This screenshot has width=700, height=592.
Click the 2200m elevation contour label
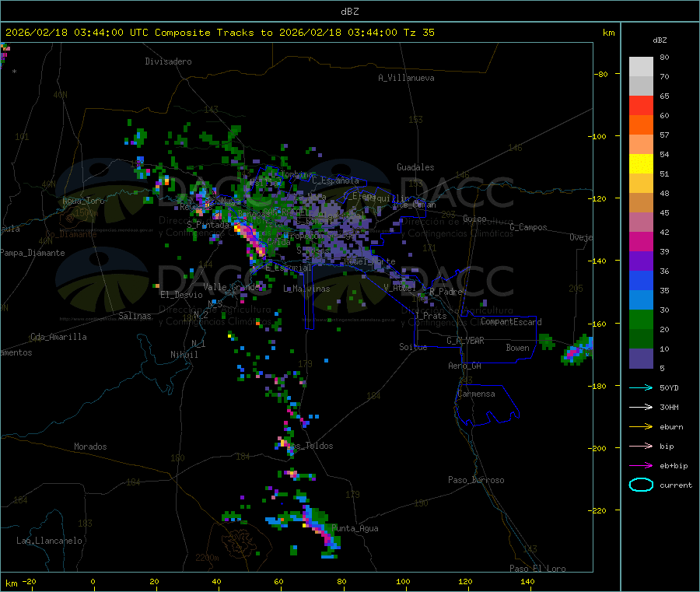[207, 558]
